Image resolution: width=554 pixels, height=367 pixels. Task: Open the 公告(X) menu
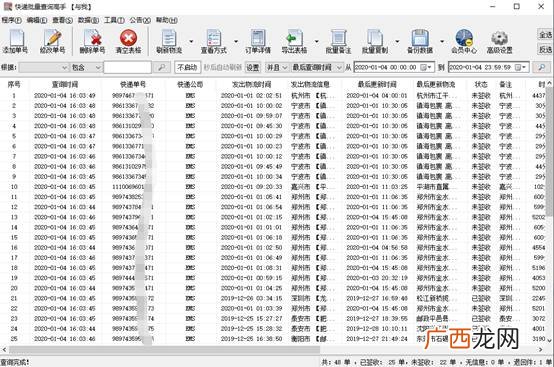(140, 20)
